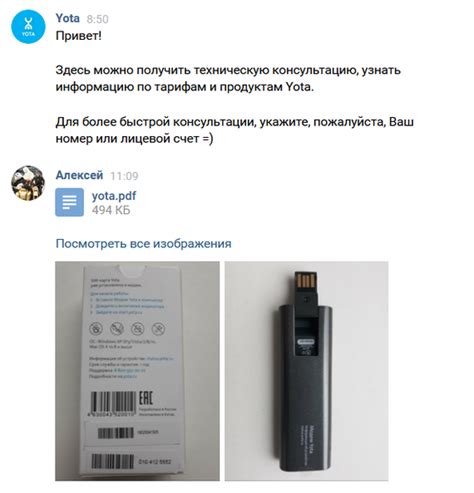This screenshot has width=474, height=493.
Task: Click the Yota logo avatar
Action: 28,26
